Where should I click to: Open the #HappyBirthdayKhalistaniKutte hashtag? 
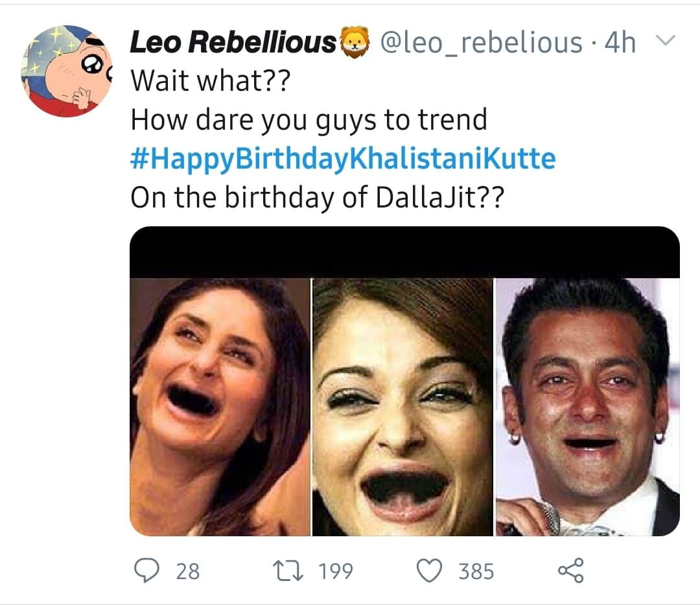[x=343, y=159]
